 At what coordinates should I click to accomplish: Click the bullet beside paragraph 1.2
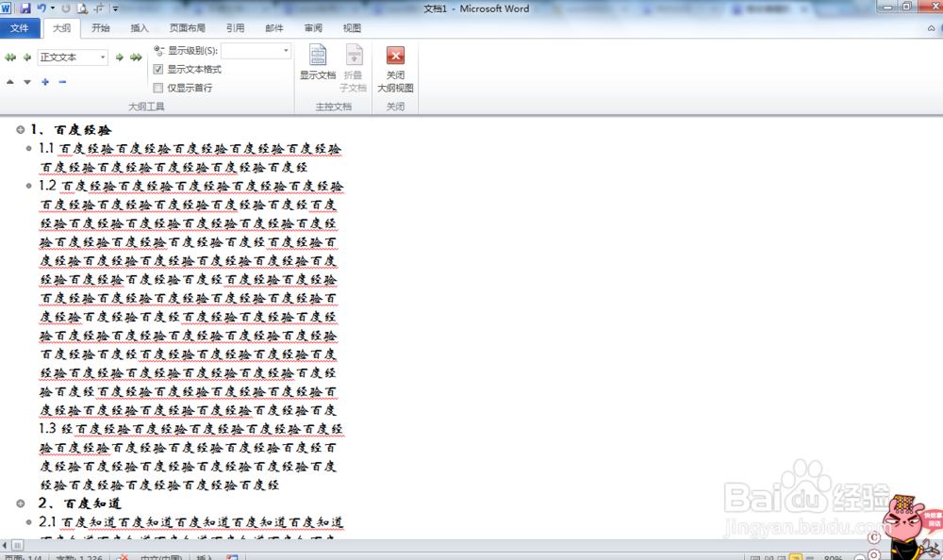28,186
